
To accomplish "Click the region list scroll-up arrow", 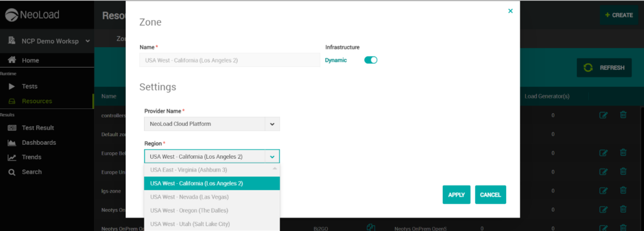I will [x=275, y=168].
